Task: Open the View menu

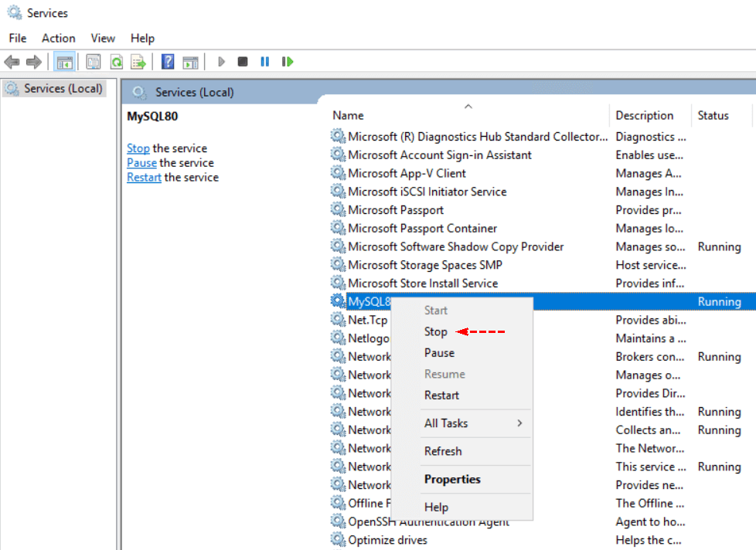Action: pos(103,38)
